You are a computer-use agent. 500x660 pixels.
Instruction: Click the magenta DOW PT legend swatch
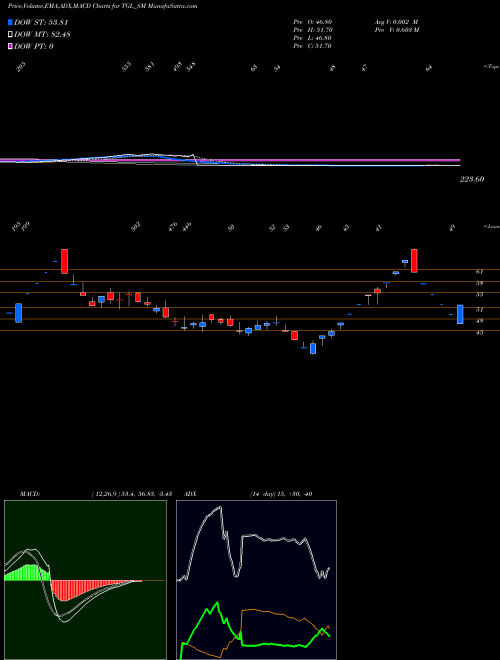[x=11, y=46]
